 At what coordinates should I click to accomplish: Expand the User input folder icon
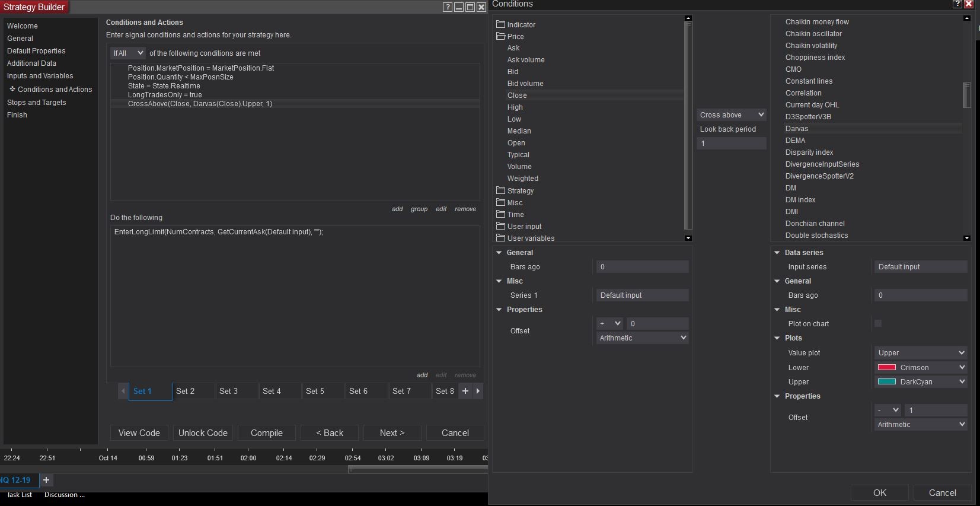[x=500, y=226]
